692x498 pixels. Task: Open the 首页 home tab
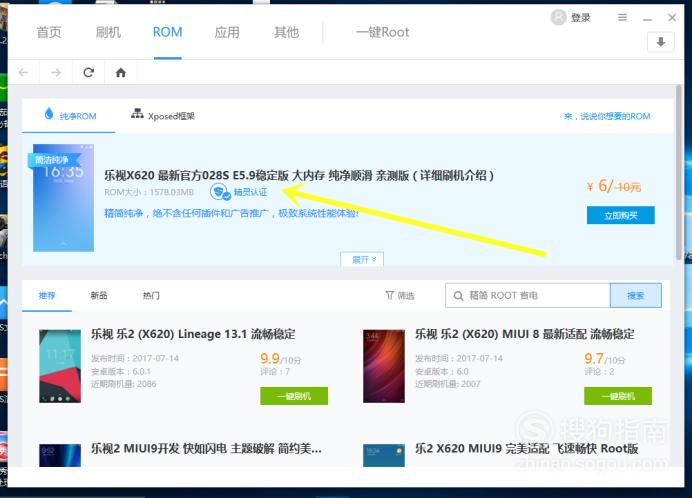[49, 32]
